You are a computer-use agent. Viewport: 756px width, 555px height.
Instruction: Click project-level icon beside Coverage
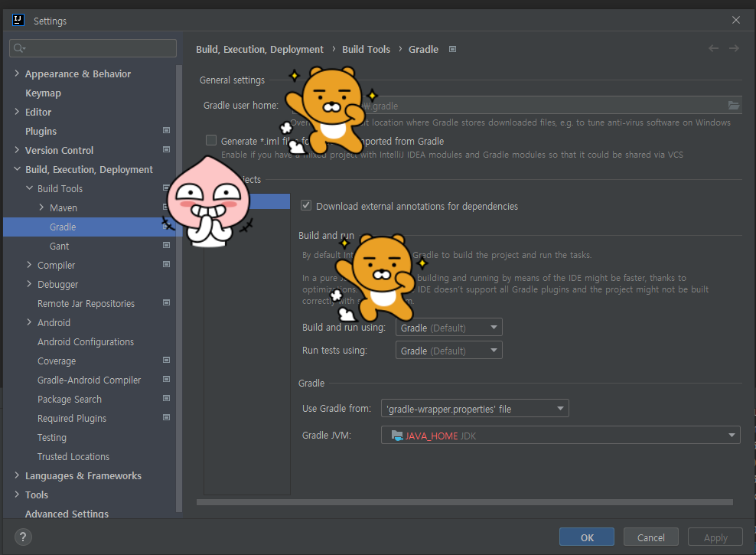tap(166, 360)
